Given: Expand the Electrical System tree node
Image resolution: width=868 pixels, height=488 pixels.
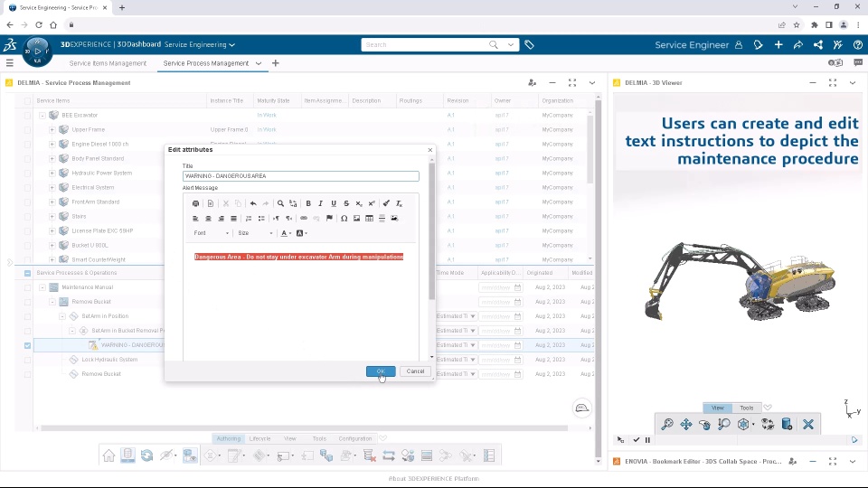Looking at the screenshot, I should (52, 188).
